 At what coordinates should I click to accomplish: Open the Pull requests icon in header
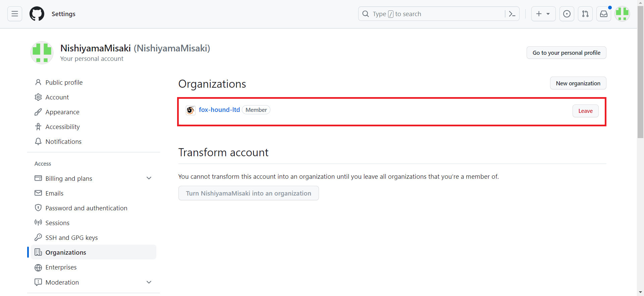pos(585,14)
